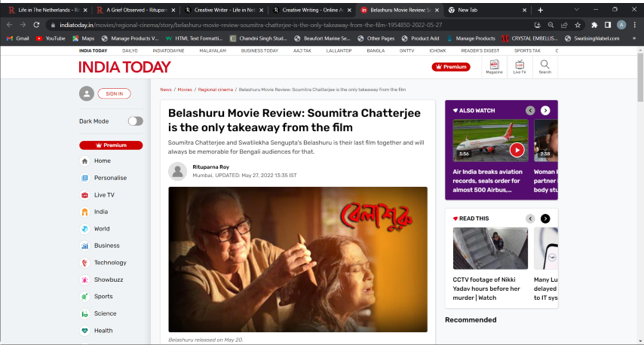Open Air India breaks aviation records headline
This screenshot has height=345, width=644.
(x=487, y=181)
